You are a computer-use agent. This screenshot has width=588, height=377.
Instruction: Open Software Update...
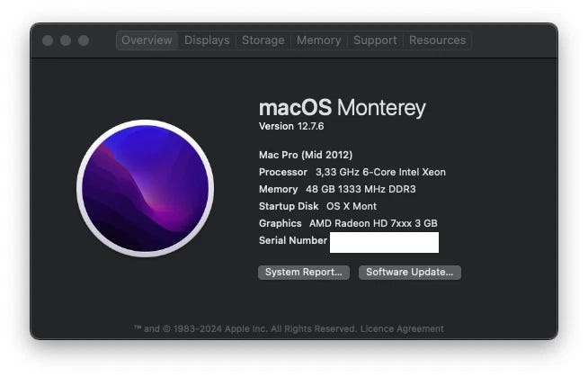(410, 273)
